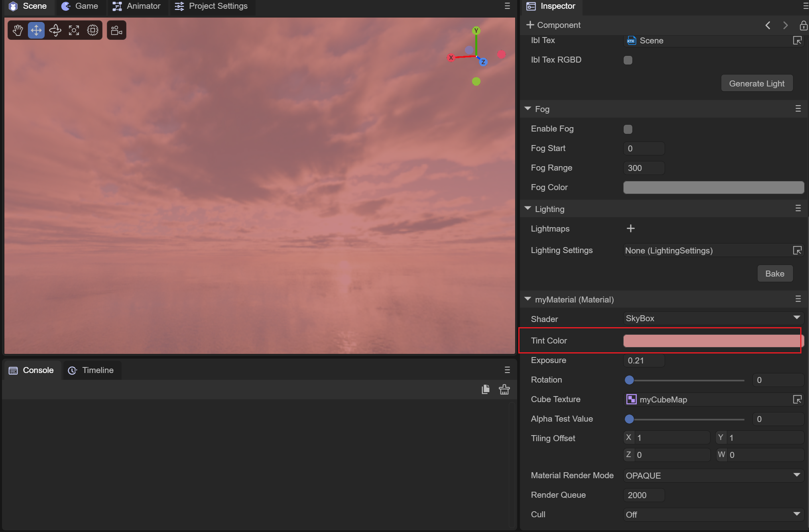Click the Bake button
This screenshot has height=532, width=809.
tap(774, 274)
